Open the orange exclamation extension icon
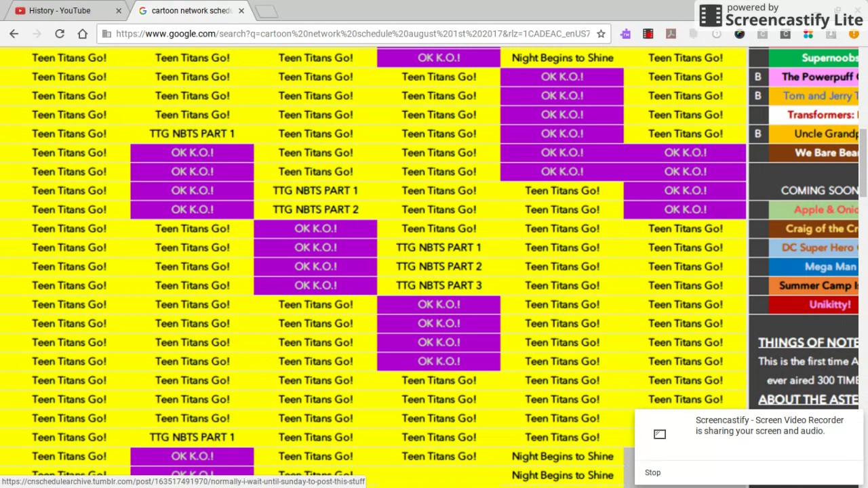Image resolution: width=868 pixels, height=488 pixels. pyautogui.click(x=854, y=34)
